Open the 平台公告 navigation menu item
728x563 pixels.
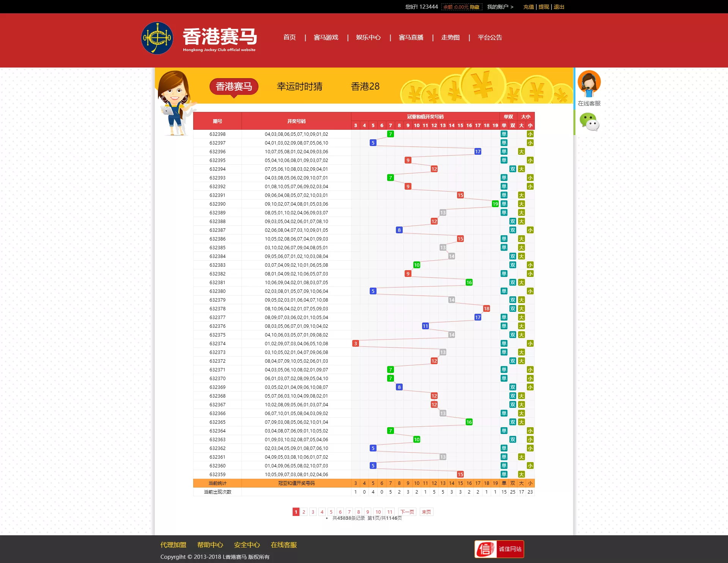(x=489, y=38)
